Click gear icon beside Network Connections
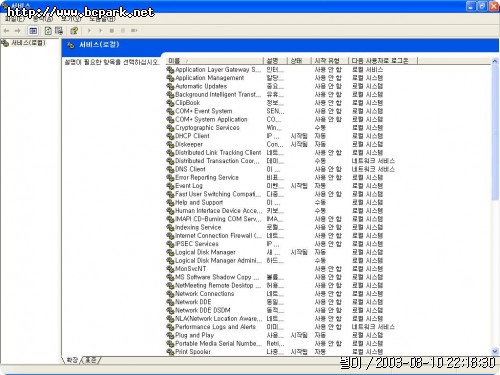Screen dimensions: 500x375 tap(170, 294)
